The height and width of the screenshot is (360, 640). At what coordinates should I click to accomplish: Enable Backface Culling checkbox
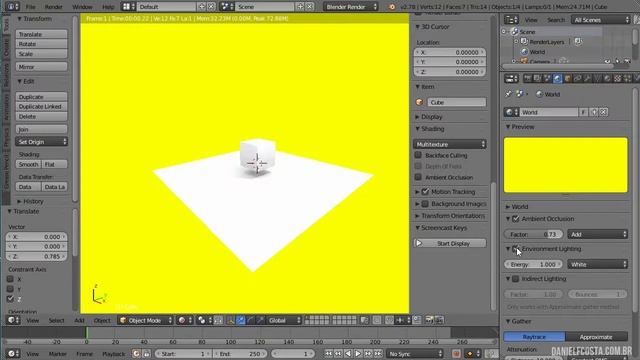tap(418, 155)
